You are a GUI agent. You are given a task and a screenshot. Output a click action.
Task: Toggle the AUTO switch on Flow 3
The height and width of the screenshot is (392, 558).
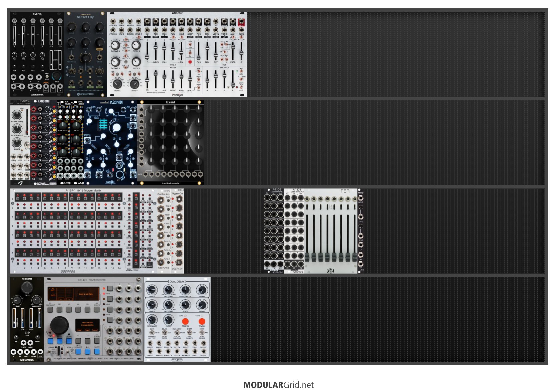27,144
